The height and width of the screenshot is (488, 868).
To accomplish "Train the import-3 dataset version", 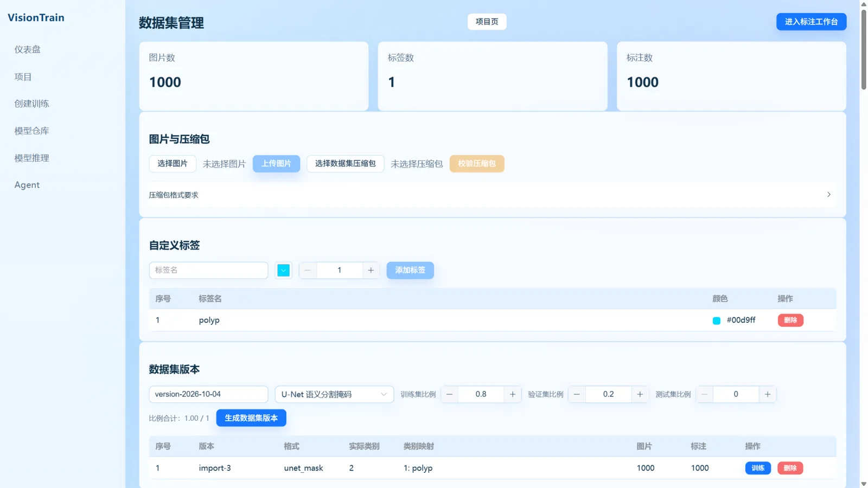I will click(x=758, y=468).
